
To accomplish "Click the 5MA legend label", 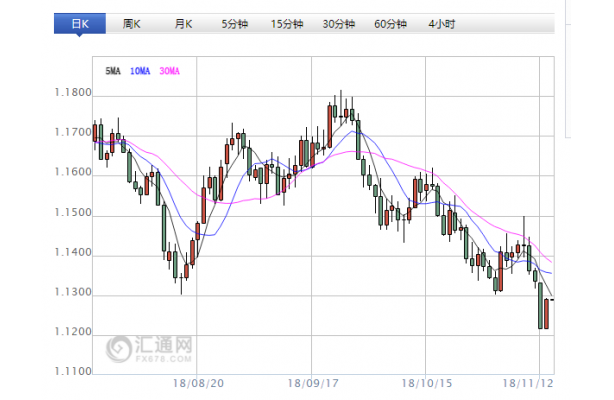I will [x=114, y=71].
